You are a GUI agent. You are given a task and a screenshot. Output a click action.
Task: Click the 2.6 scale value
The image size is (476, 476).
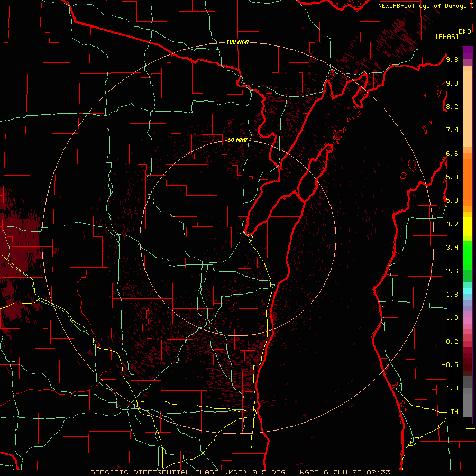tap(452, 271)
